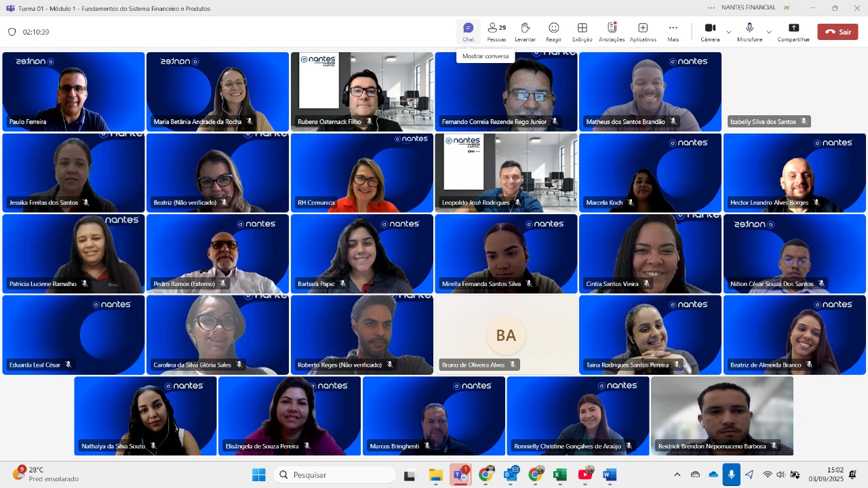Show the Pessoas participants list
This screenshot has height=488, width=868.
496,31
